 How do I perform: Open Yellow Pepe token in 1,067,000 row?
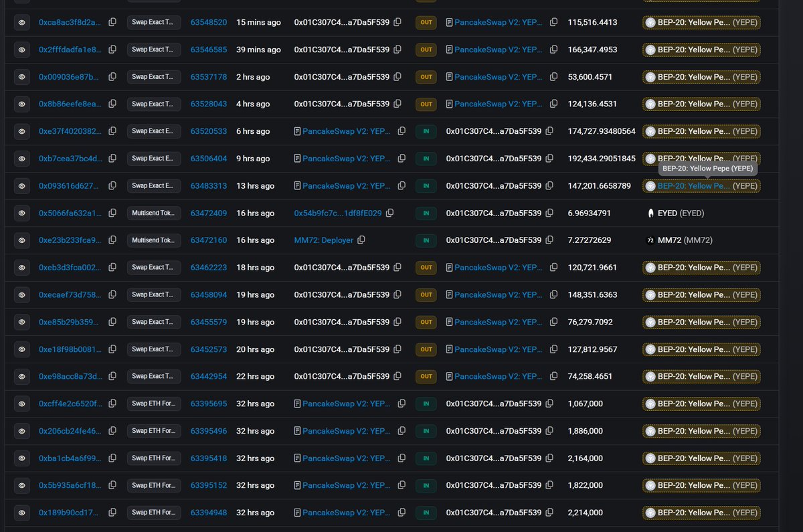[701, 404]
